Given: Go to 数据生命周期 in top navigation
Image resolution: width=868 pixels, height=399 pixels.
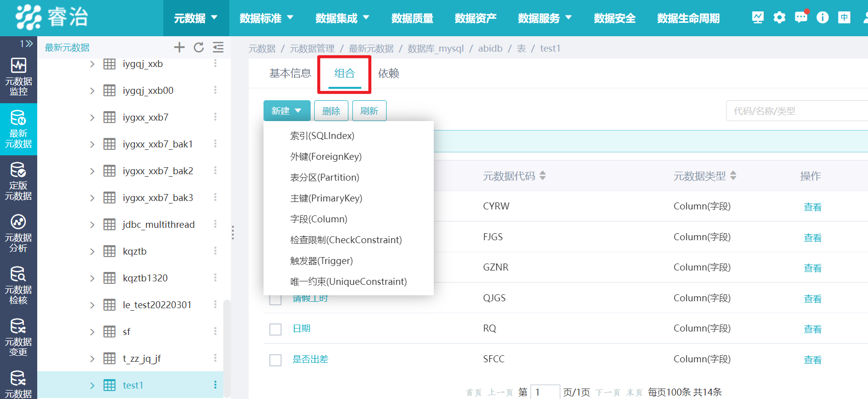Looking at the screenshot, I should pos(688,18).
